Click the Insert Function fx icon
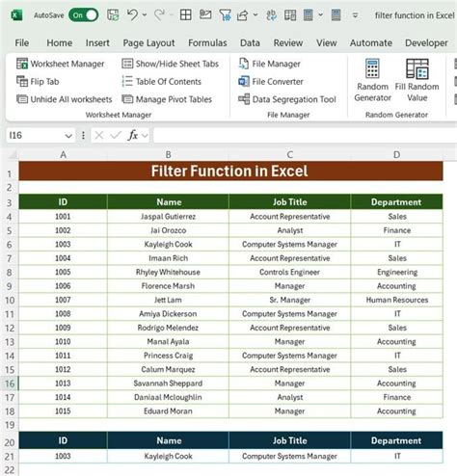The width and height of the screenshot is (457, 476). tap(133, 136)
